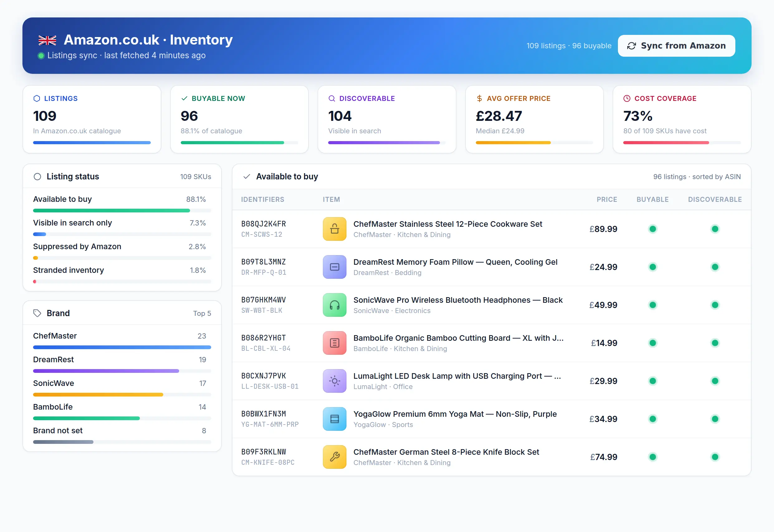
Task: Click the yellow wrench knife block icon
Action: pos(334,457)
